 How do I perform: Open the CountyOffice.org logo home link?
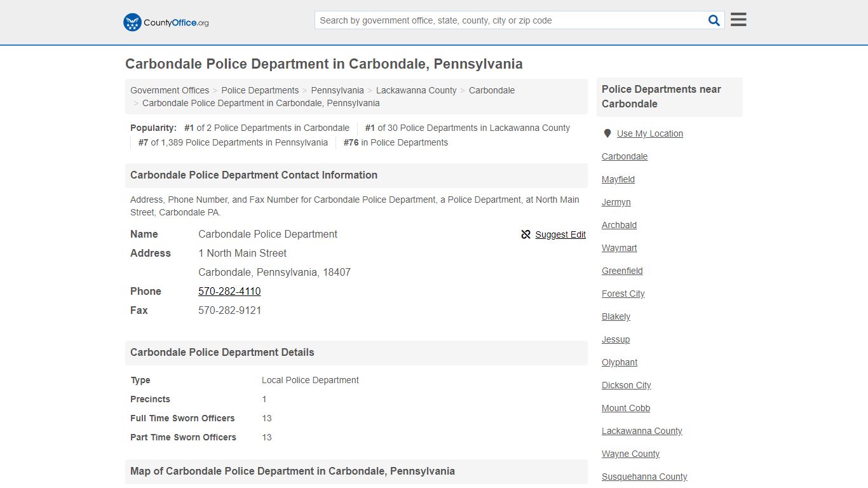[166, 22]
